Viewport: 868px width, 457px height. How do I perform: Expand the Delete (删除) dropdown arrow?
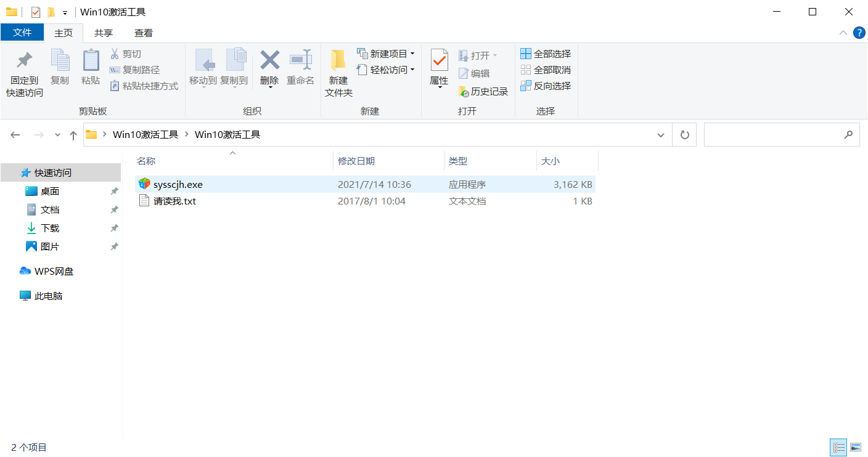pyautogui.click(x=270, y=87)
